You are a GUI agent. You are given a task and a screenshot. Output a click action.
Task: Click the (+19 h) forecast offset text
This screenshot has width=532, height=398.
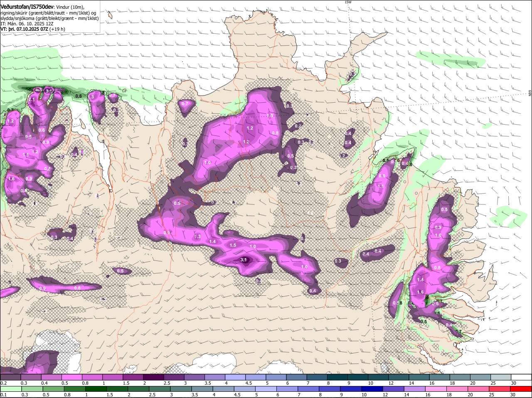coord(57,29)
